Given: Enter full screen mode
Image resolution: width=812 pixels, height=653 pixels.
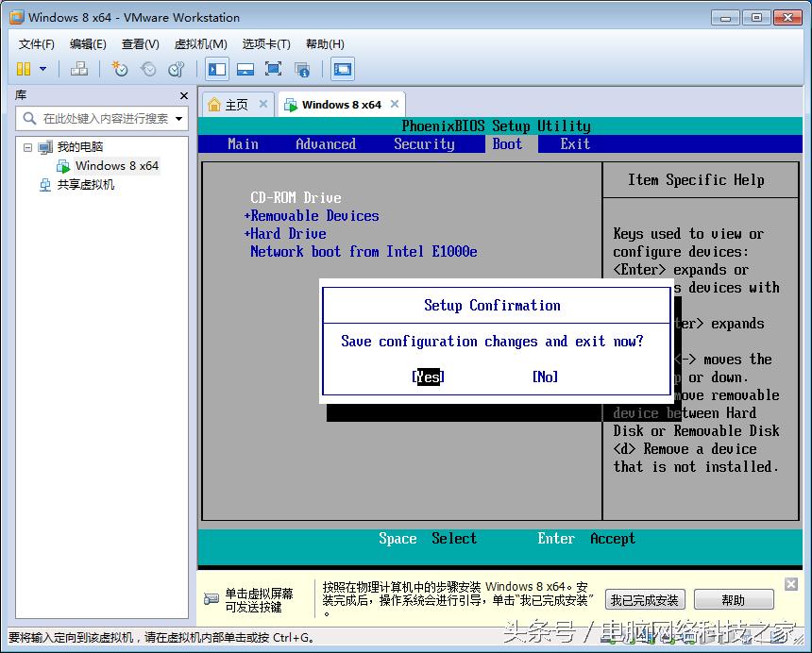Looking at the screenshot, I should click(x=274, y=69).
